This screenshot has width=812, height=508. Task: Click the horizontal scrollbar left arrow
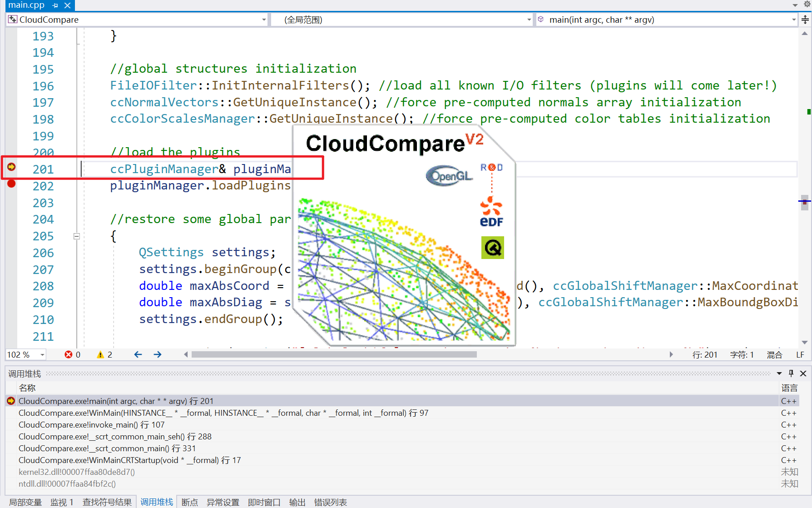pyautogui.click(x=186, y=354)
